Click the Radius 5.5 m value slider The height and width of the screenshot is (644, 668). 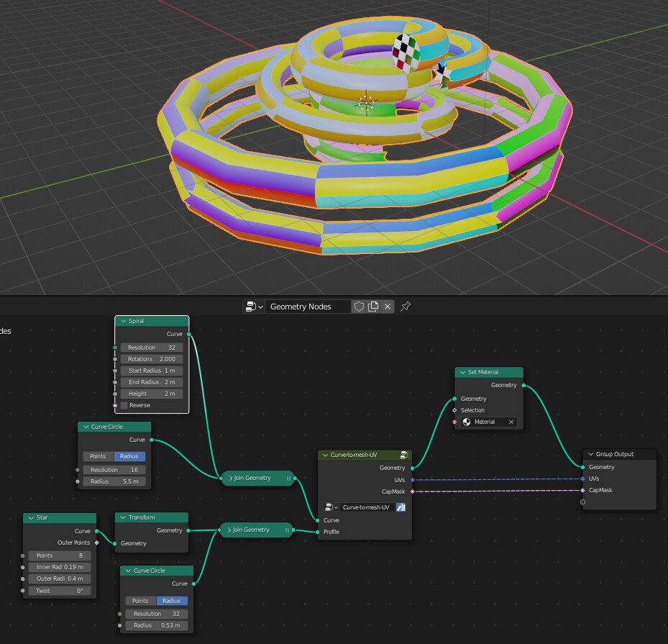click(x=114, y=481)
